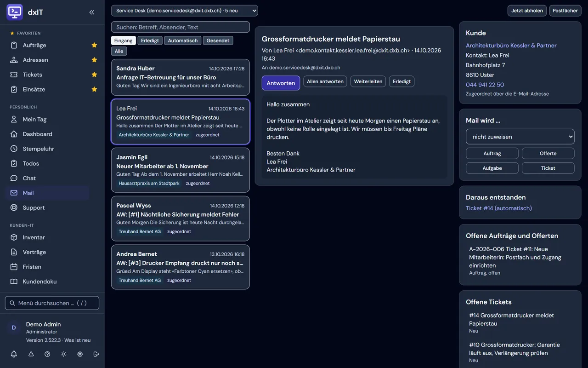Open help via the question mark icon
This screenshot has width=588, height=368.
point(47,354)
